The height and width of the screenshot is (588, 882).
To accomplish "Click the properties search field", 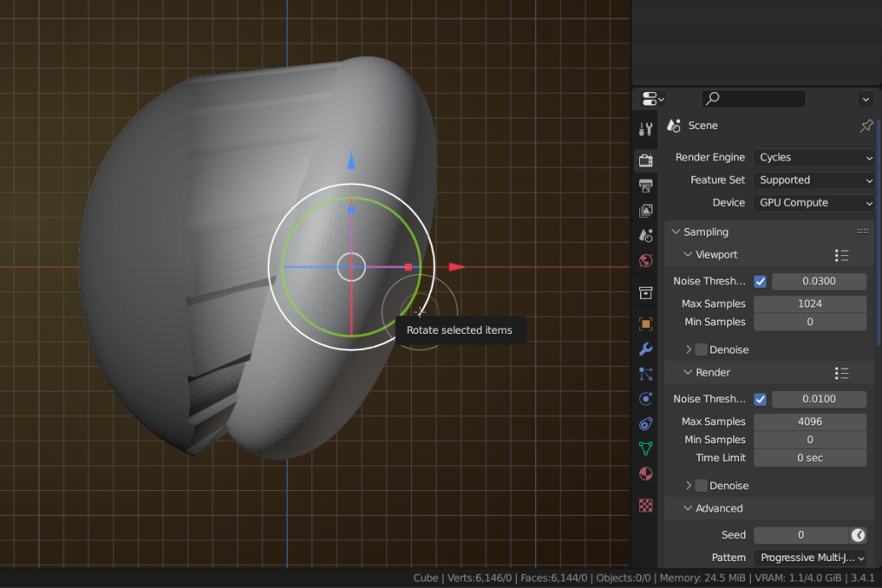I will click(754, 99).
